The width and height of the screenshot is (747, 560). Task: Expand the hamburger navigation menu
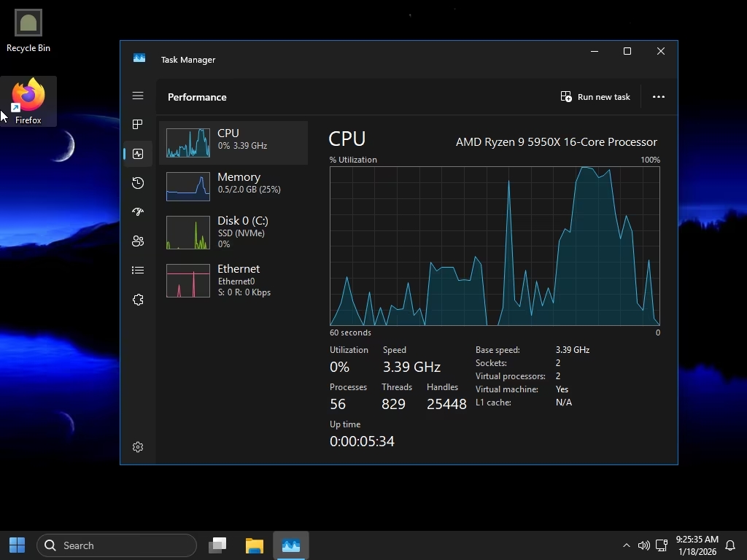[x=138, y=96]
